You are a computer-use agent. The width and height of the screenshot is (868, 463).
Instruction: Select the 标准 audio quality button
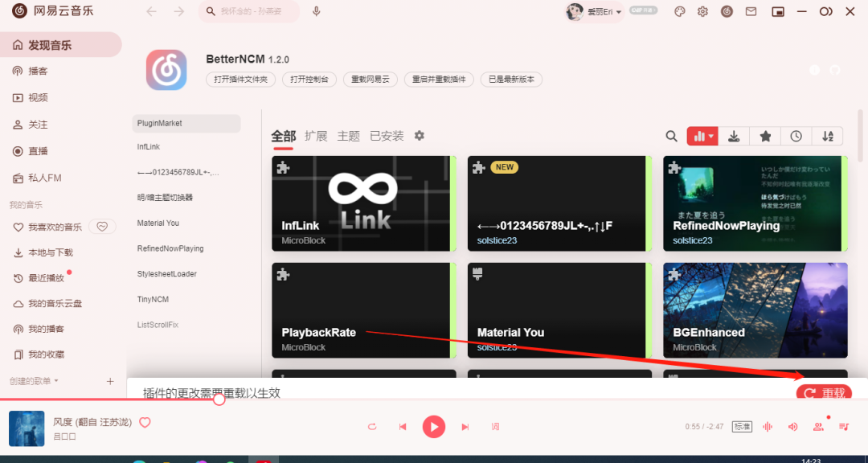743,427
